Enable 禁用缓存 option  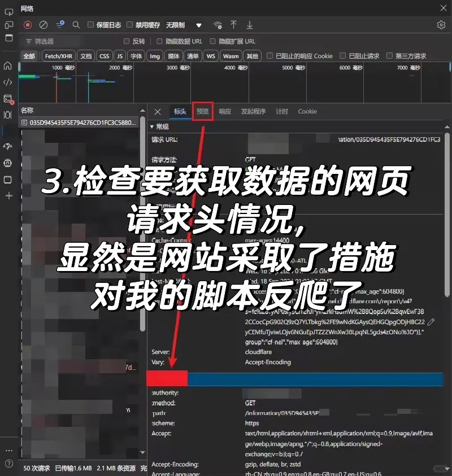click(129, 25)
